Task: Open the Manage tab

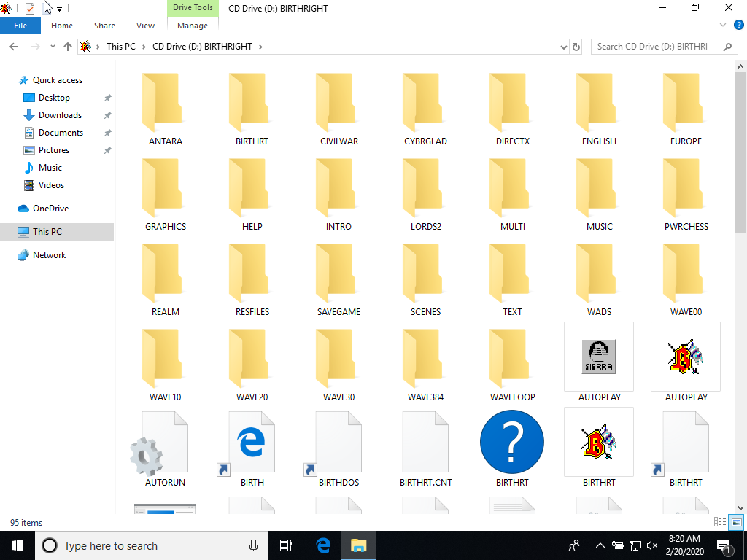Action: click(193, 26)
